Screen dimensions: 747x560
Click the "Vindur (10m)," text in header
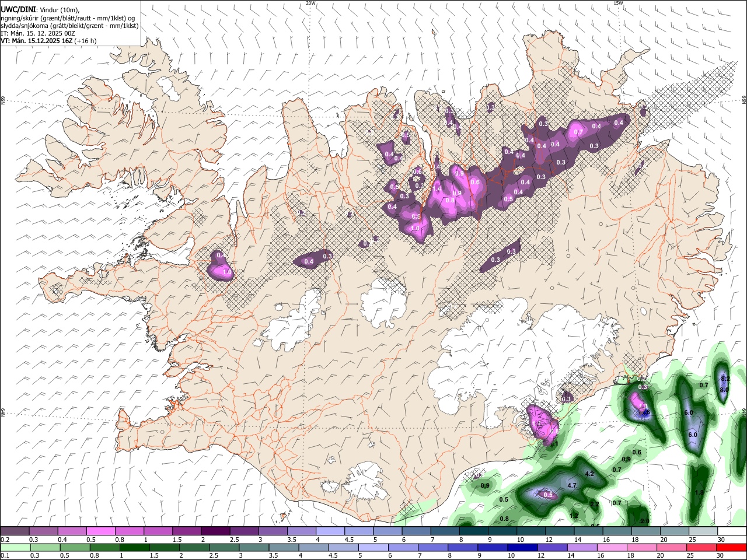(x=58, y=10)
